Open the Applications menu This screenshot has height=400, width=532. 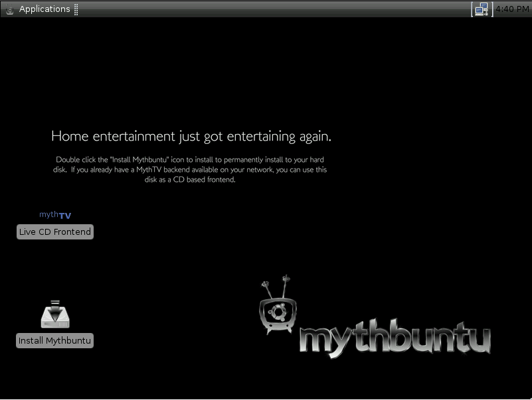coord(44,9)
